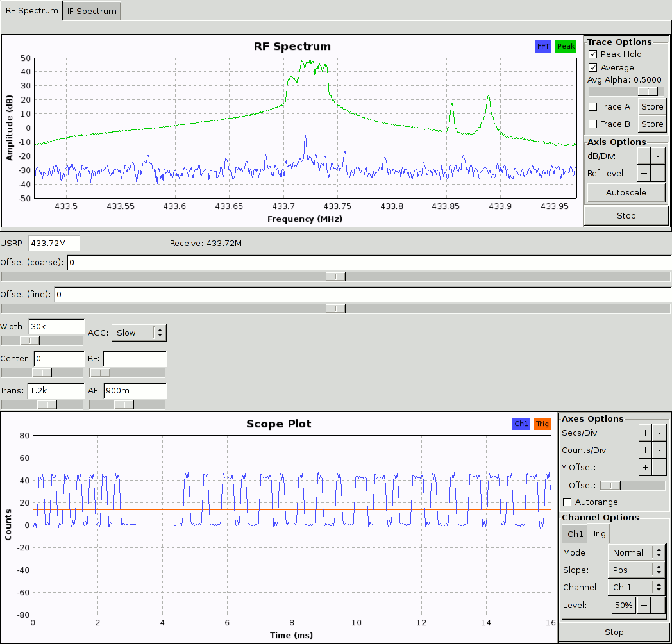Select the Ch1 channel options tab
The image size is (672, 644).
[x=575, y=534]
